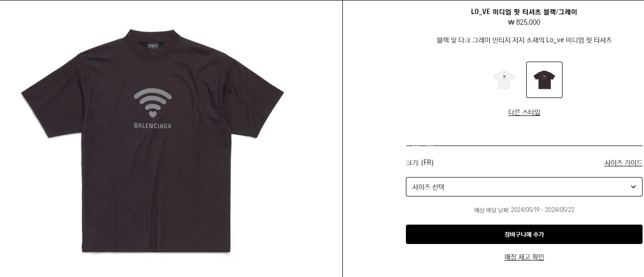The image size is (644, 277).
Task: Open the 매장 재고 확인 link
Action: (524, 257)
